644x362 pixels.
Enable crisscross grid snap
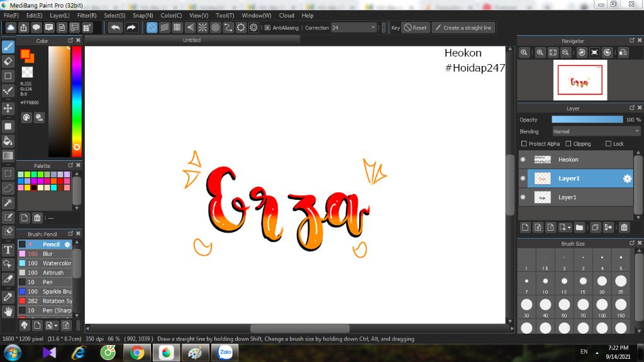(177, 28)
